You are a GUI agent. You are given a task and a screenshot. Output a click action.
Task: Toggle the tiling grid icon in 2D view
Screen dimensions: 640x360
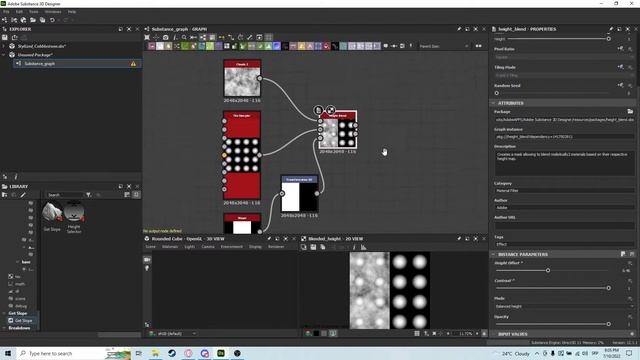click(x=417, y=334)
